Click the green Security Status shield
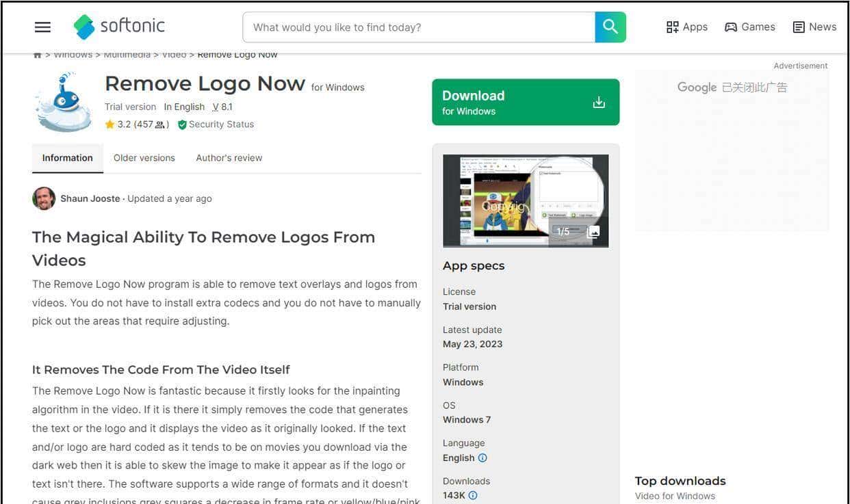The height and width of the screenshot is (504, 850). (x=182, y=124)
